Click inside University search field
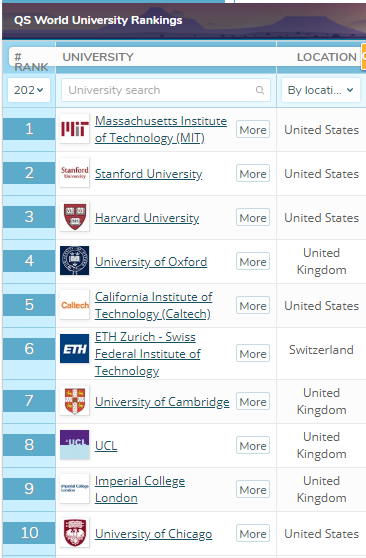 [x=166, y=90]
